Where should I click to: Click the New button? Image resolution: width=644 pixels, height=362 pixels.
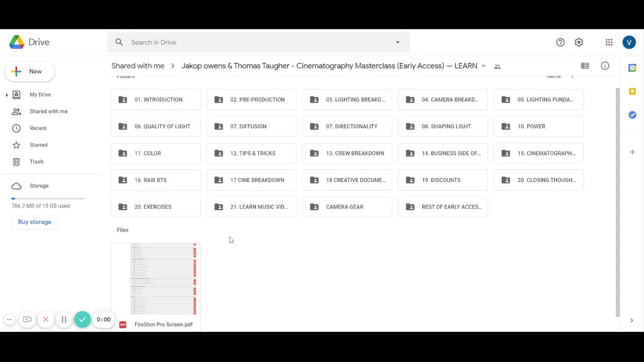pos(30,71)
